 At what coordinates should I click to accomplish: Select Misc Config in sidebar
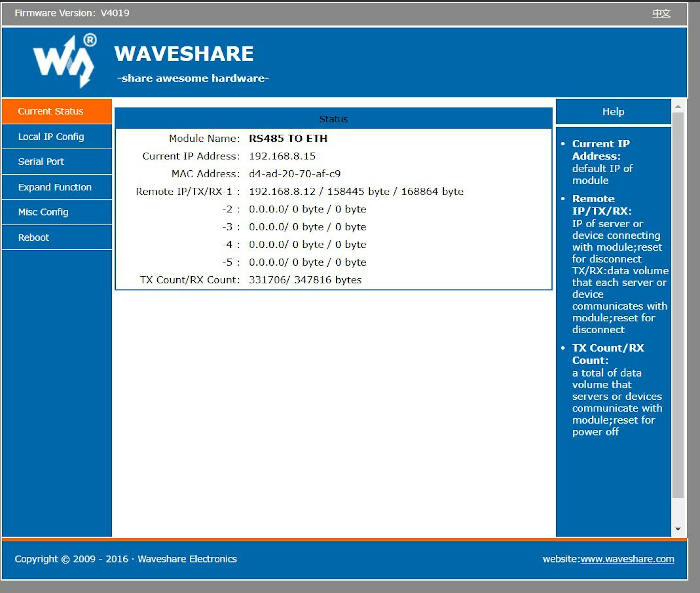tap(43, 212)
